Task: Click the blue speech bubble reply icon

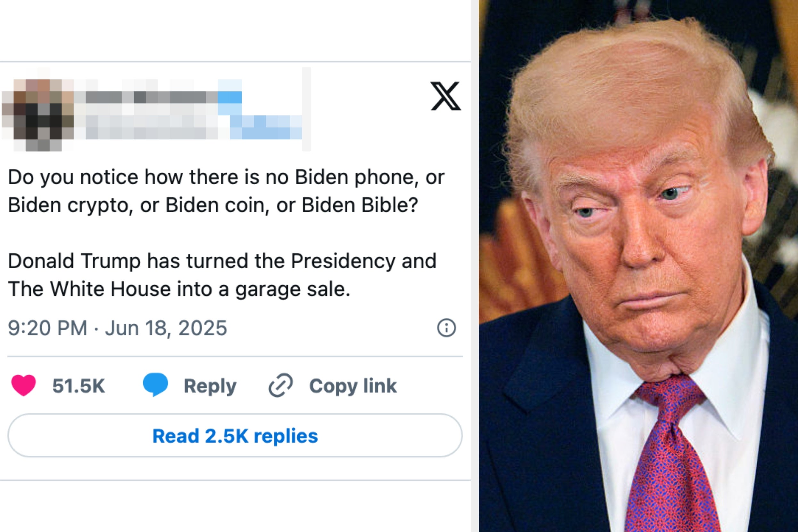Action: pyautogui.click(x=155, y=384)
